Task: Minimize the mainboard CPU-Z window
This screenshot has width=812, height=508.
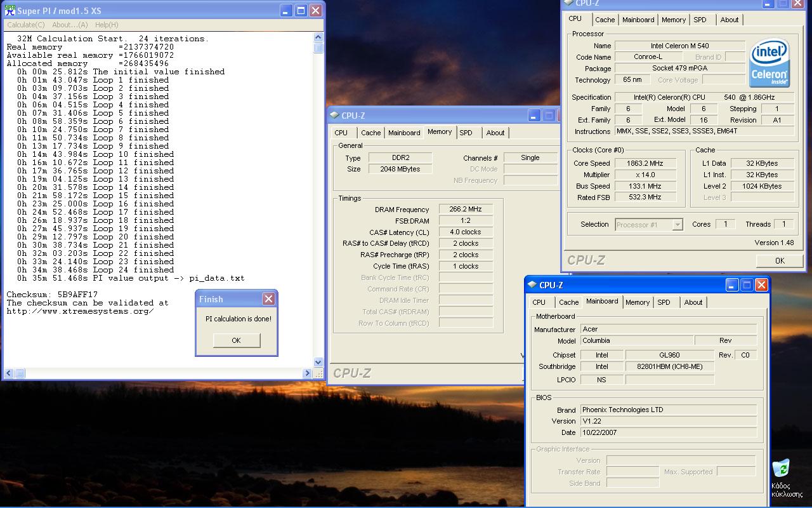Action: 732,285
